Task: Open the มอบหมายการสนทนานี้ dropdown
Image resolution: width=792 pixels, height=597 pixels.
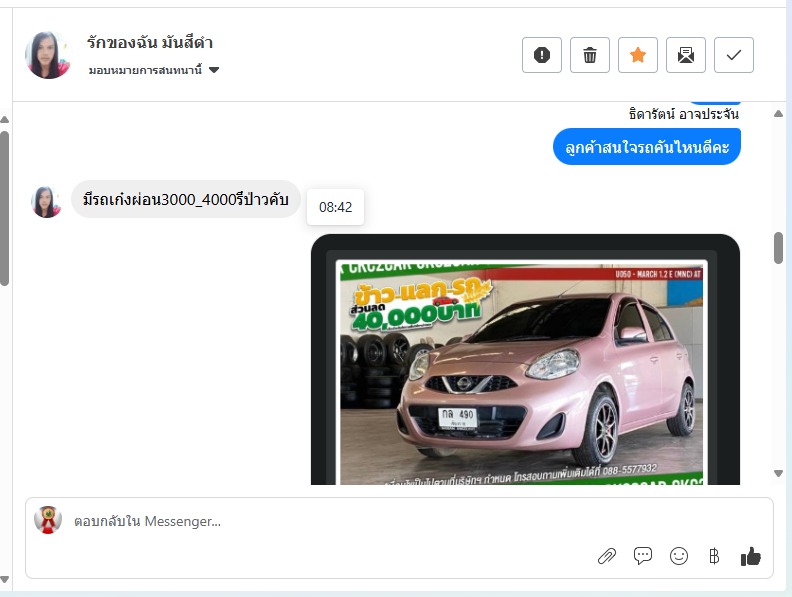Action: pos(154,70)
